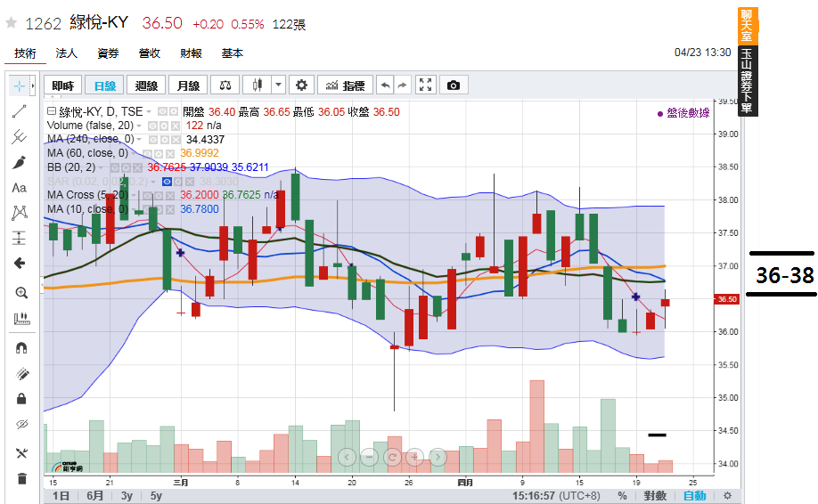Set date range to 1日
The width and height of the screenshot is (818, 504).
coord(61,496)
